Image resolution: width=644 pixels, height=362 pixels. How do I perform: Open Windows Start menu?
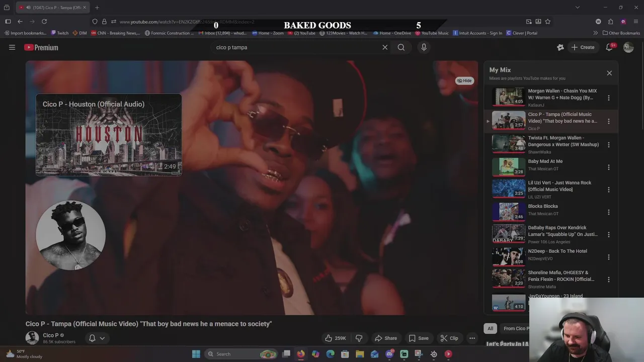click(196, 354)
